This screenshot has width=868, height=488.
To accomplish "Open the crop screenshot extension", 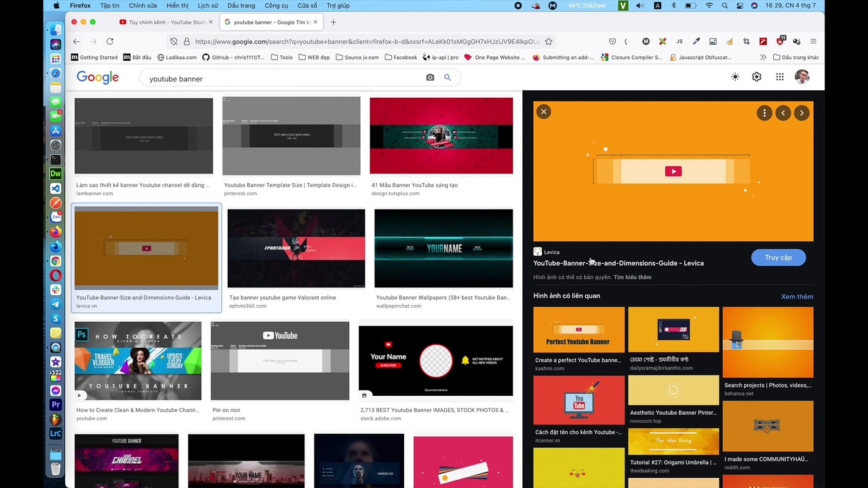I will click(x=747, y=41).
